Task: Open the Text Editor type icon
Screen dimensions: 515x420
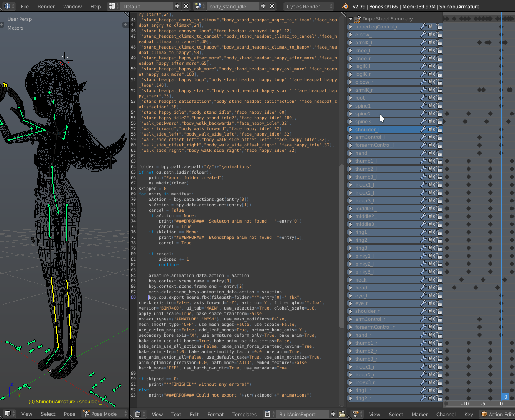Action: 140,414
